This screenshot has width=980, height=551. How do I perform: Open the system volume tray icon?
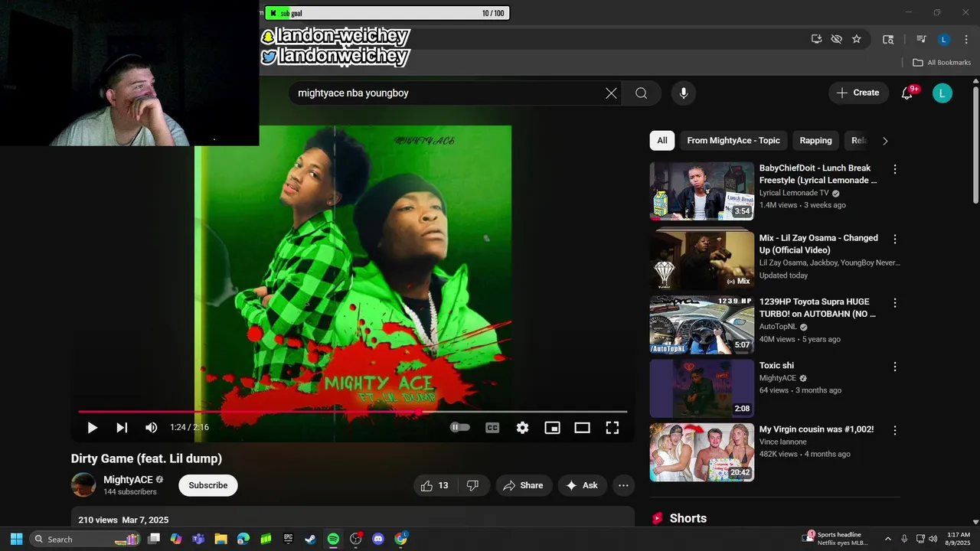933,539
